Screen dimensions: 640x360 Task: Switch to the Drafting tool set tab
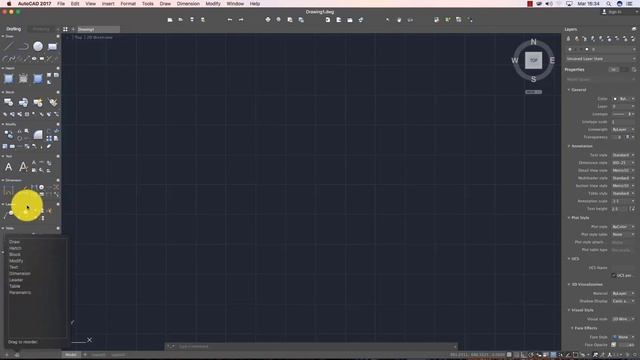pos(13,29)
